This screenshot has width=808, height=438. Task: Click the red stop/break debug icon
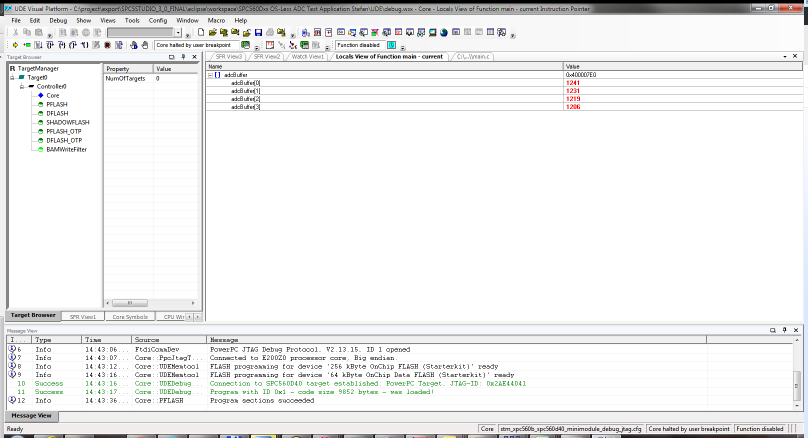(107, 45)
